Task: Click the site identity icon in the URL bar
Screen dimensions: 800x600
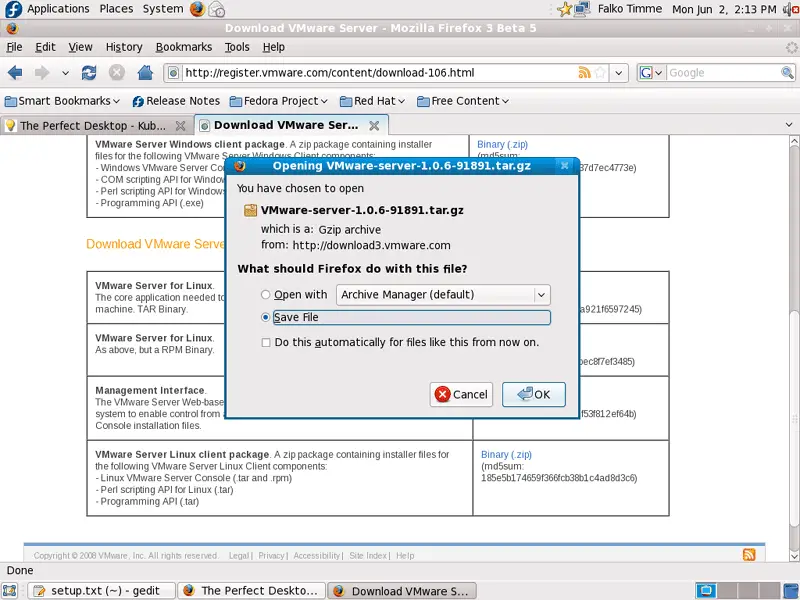Action: [x=173, y=73]
